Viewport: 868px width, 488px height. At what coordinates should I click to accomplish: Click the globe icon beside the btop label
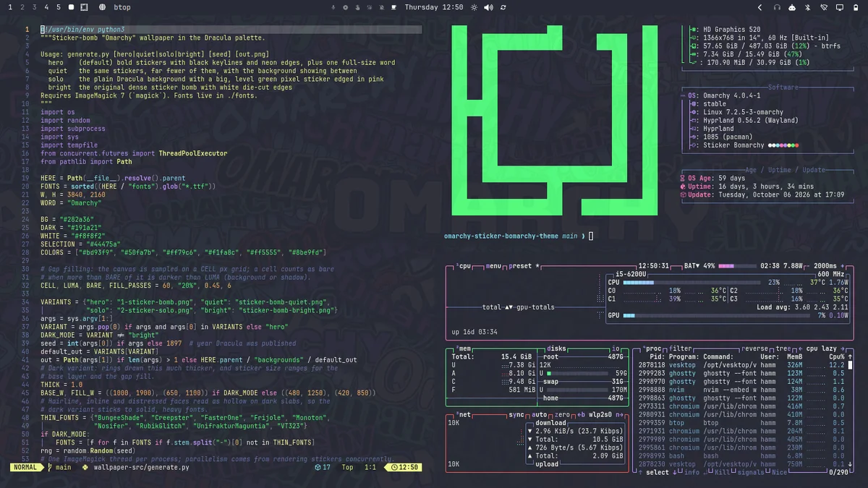coord(102,7)
